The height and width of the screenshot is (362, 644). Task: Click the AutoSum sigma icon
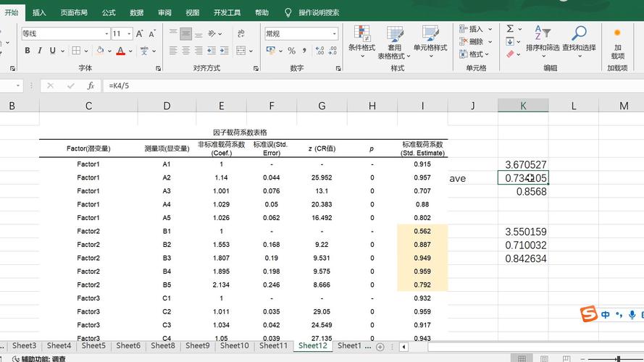click(x=510, y=29)
